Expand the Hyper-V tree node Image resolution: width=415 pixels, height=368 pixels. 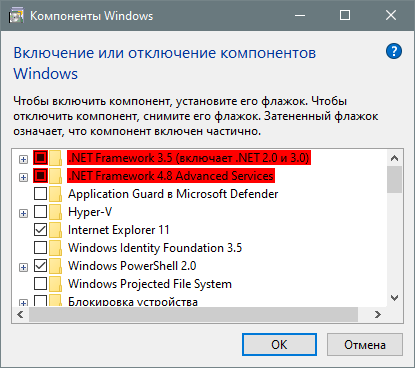tap(23, 213)
